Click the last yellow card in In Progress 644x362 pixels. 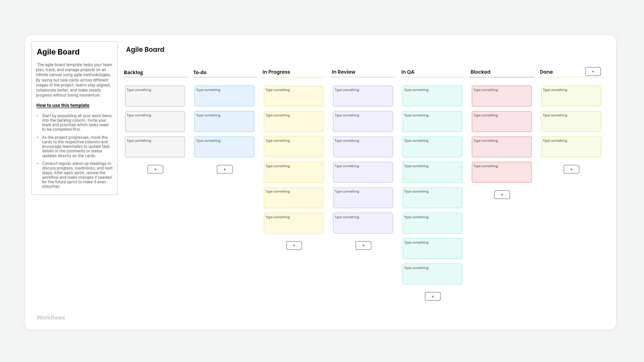(x=294, y=223)
